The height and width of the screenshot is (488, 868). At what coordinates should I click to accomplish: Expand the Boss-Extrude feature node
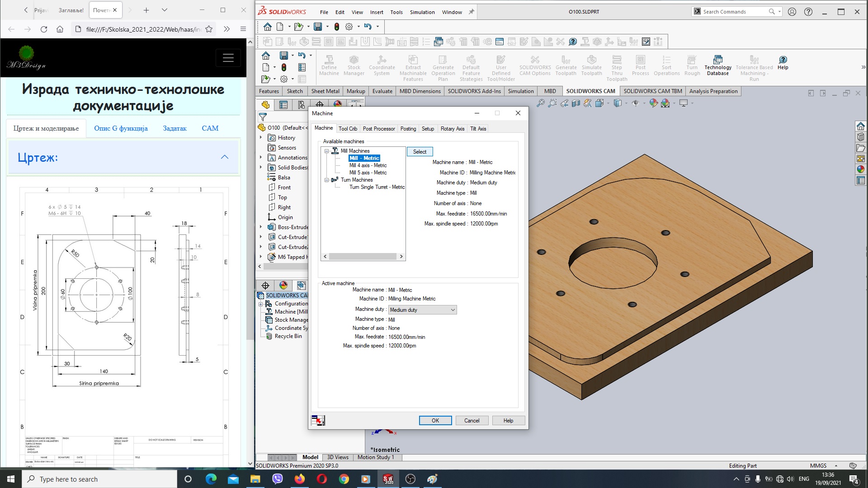coord(261,227)
